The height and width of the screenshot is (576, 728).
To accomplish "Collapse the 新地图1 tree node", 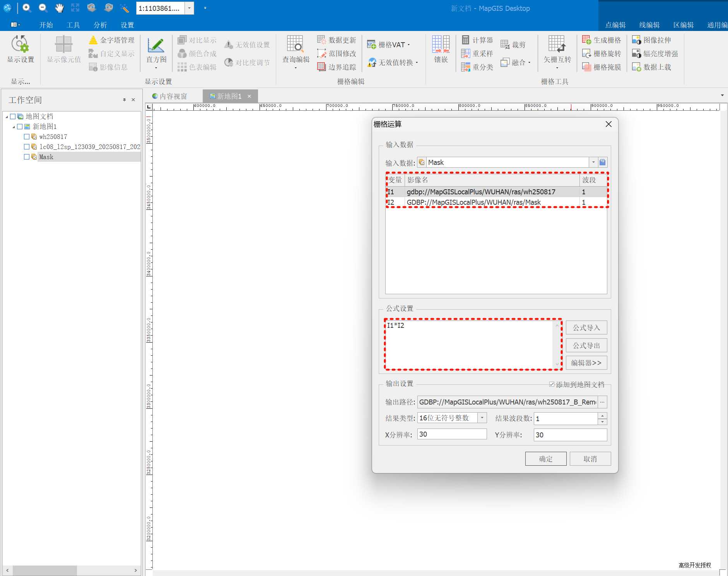I will (x=14, y=127).
